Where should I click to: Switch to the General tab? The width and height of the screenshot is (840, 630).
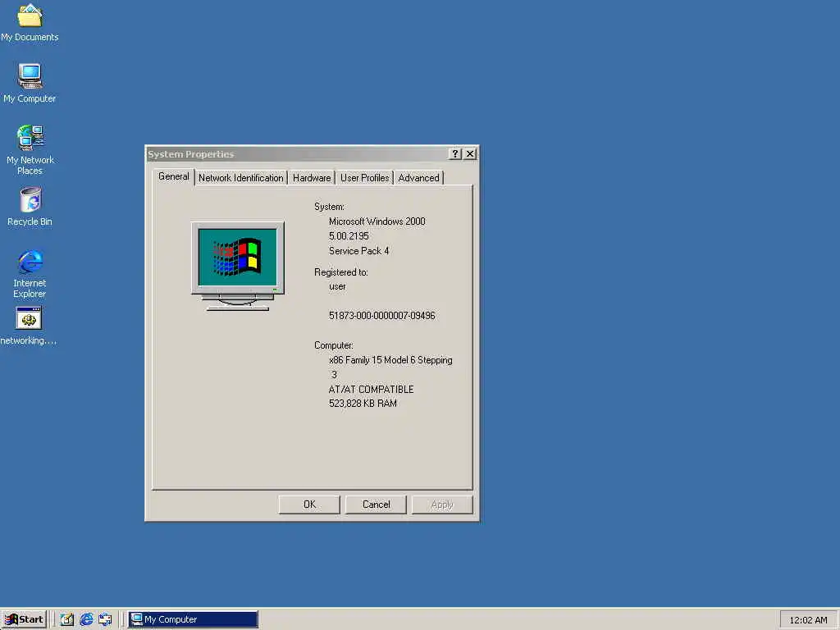[x=174, y=177]
